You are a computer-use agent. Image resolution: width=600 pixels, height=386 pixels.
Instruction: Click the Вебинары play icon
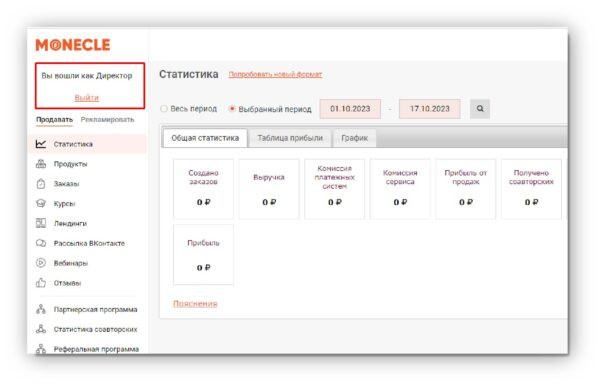click(x=41, y=263)
